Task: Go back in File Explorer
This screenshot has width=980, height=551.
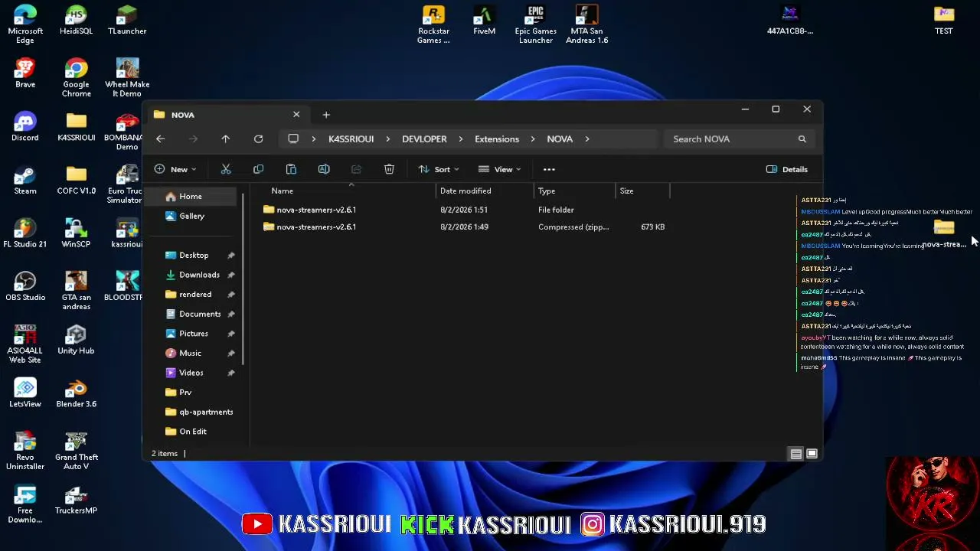Action: click(160, 139)
